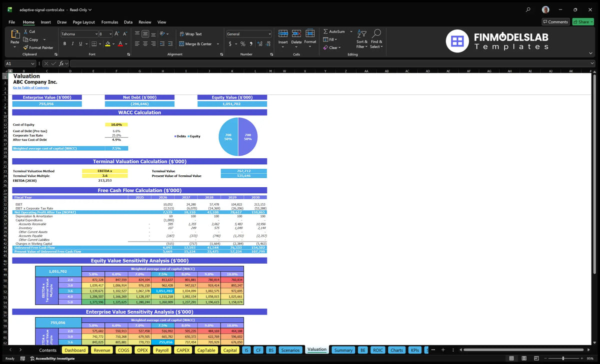Follow the Go to Table of Contents link
The image size is (600, 364).
click(x=31, y=88)
